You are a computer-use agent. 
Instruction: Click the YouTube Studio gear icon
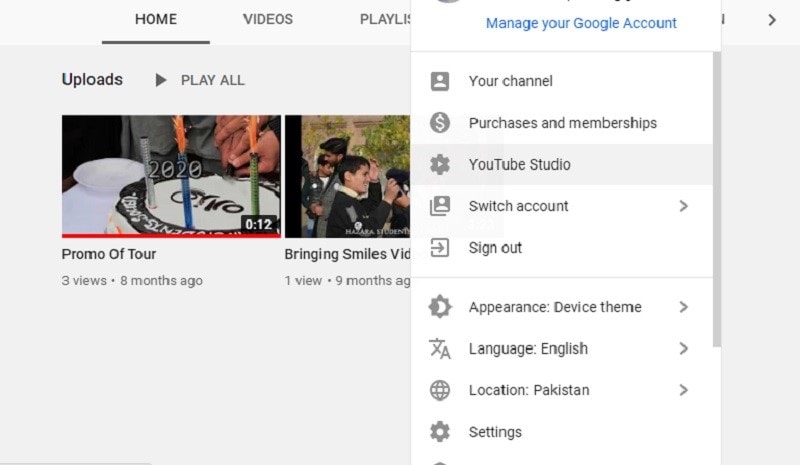[440, 164]
